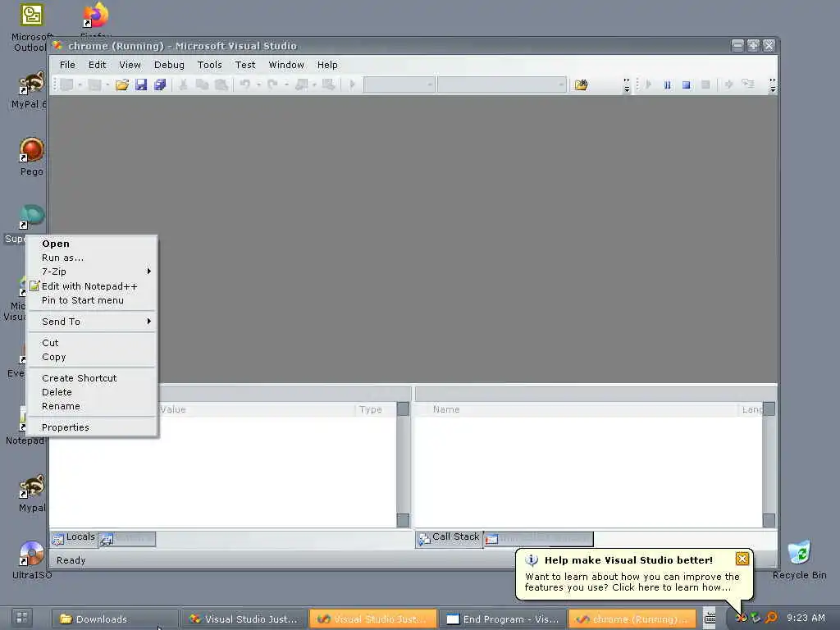Open the Window menu
840x630 pixels.
[x=286, y=65]
